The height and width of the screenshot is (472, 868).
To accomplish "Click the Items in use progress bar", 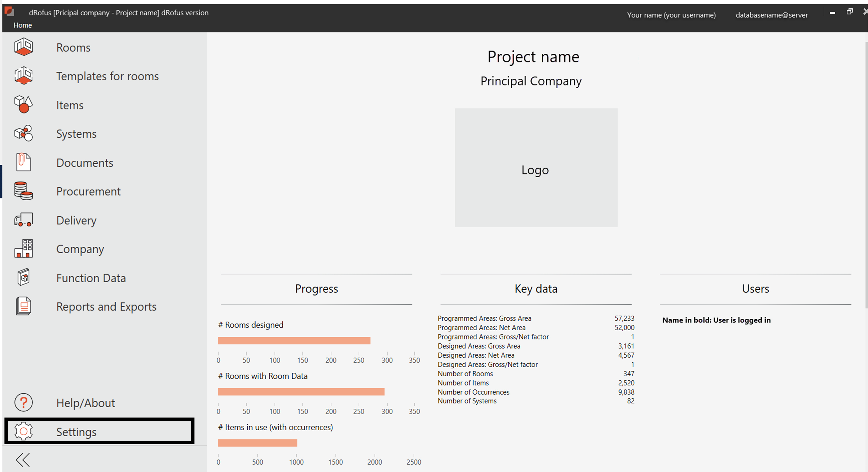I will (x=258, y=443).
